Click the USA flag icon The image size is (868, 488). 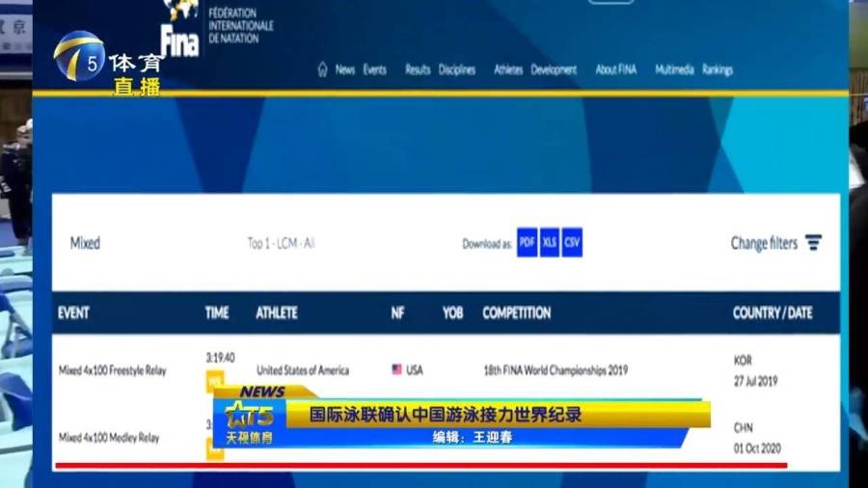coord(396,369)
